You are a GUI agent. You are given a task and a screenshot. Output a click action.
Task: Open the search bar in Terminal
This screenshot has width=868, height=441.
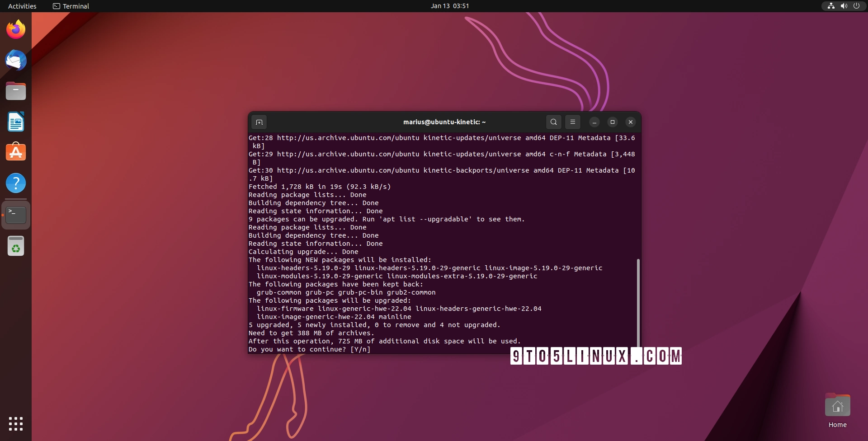pos(553,122)
